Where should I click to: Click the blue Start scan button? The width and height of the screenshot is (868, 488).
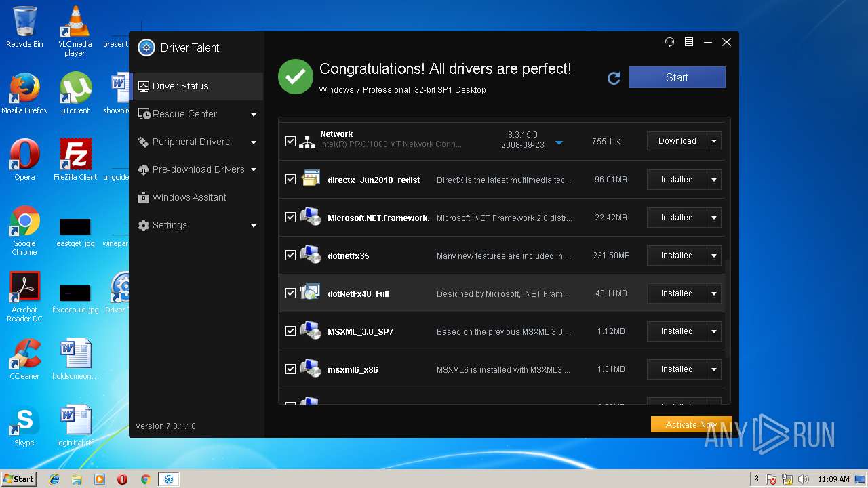click(677, 77)
